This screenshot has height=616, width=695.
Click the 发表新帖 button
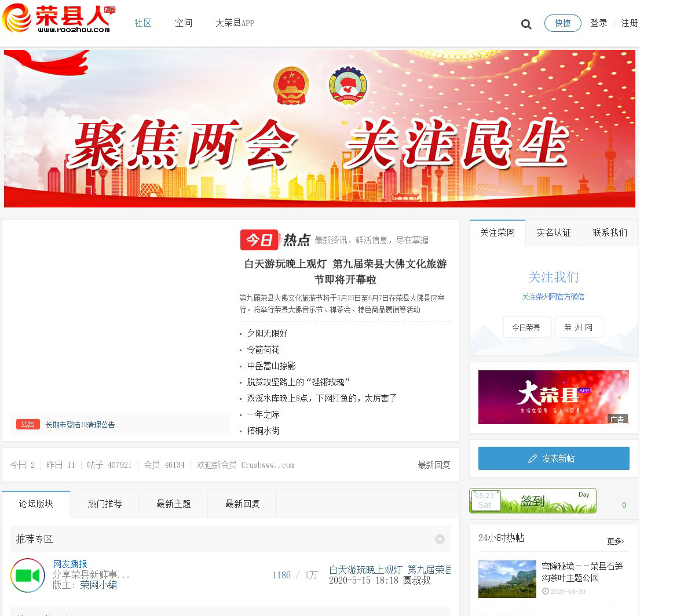click(x=554, y=458)
